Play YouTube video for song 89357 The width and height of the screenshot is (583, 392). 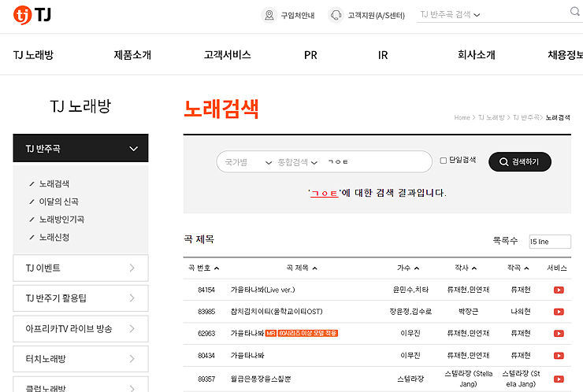click(x=559, y=379)
